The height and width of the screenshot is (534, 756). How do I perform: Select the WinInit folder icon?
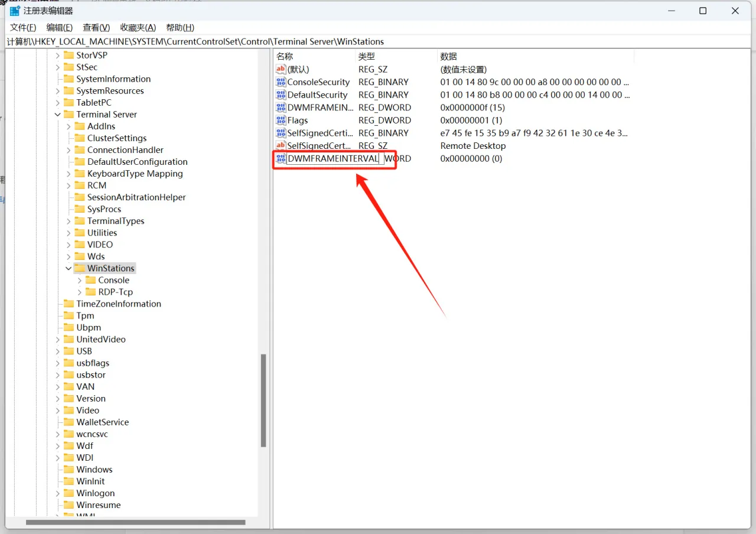pos(69,481)
